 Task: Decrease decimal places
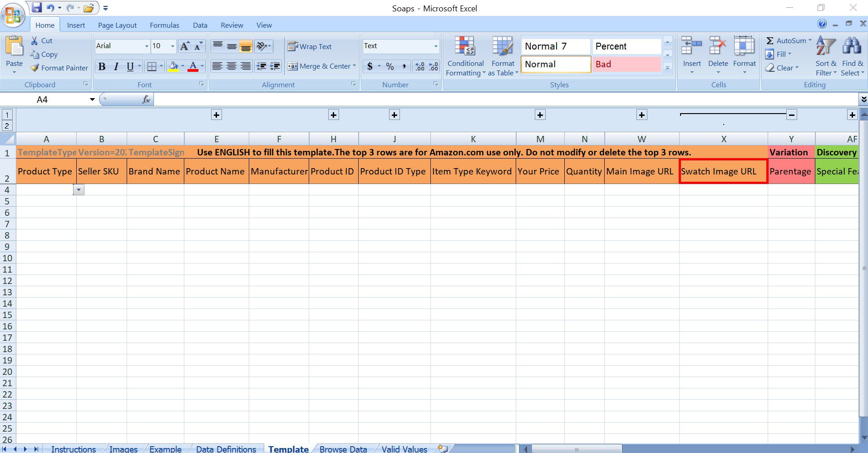[434, 66]
